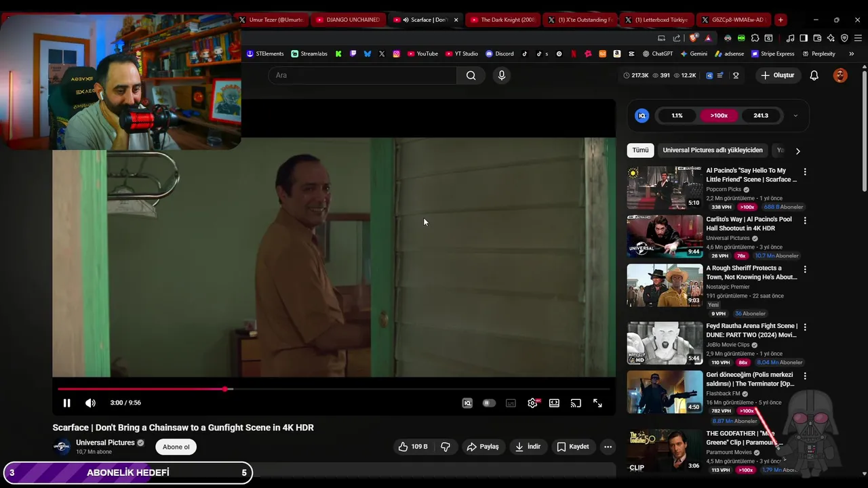
Task: Focus the Ara search field
Action: tap(363, 75)
